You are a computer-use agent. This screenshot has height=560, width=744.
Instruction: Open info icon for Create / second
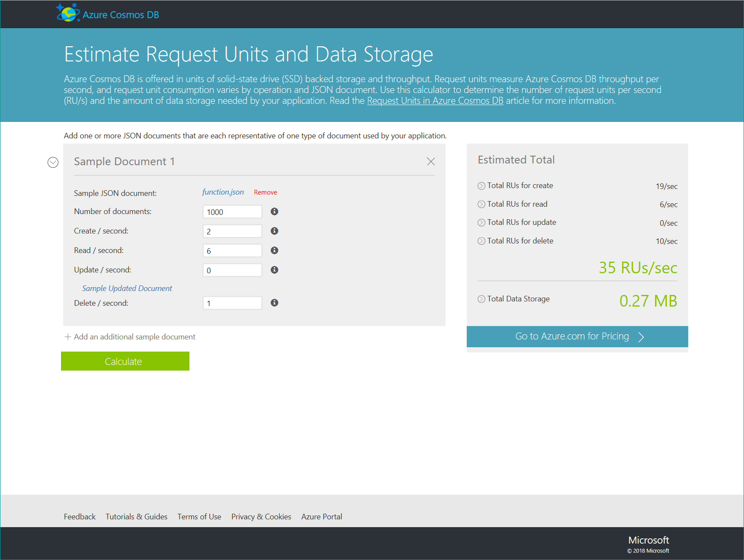click(274, 231)
